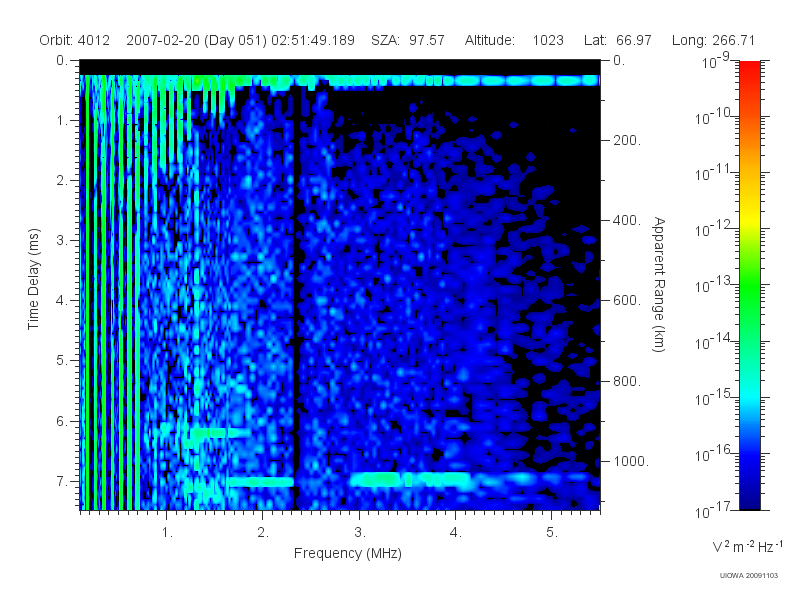Click the '7.' tick on time delay axis
This screenshot has height=600, width=800.
click(61, 481)
